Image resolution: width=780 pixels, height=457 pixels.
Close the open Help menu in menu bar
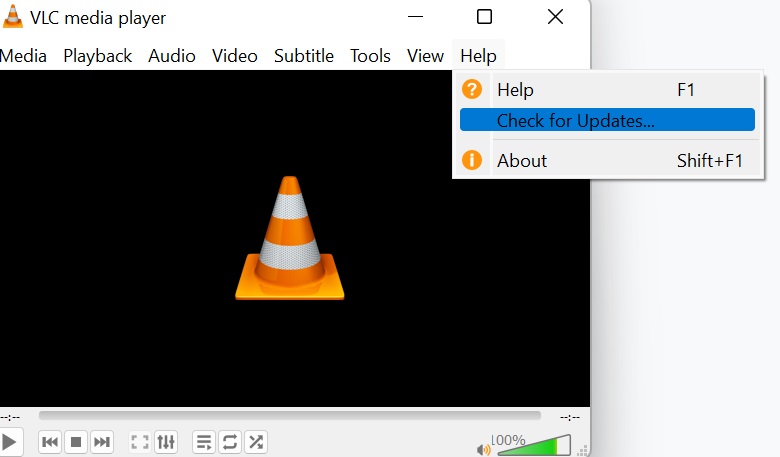click(479, 56)
